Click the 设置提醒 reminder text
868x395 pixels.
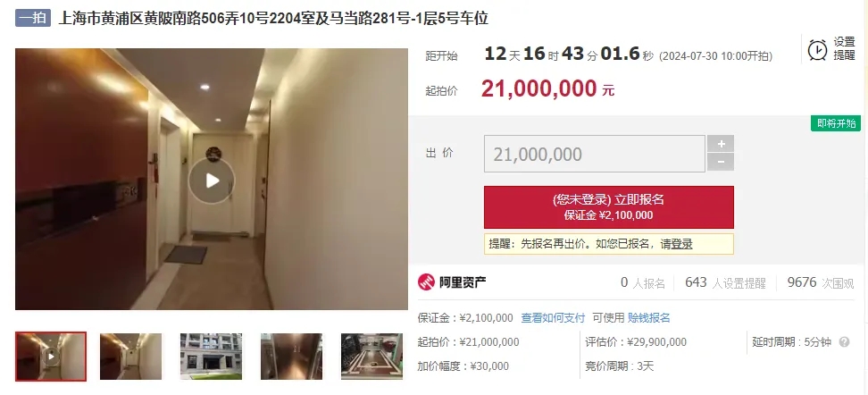pos(845,49)
